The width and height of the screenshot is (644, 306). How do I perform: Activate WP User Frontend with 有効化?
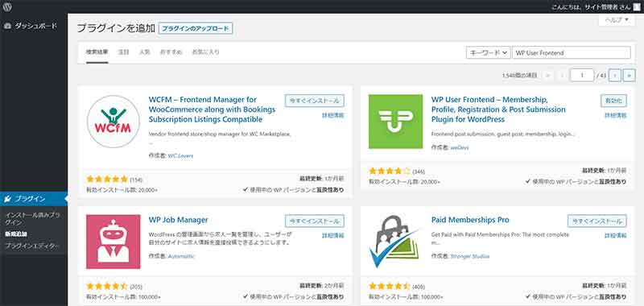pyautogui.click(x=613, y=101)
